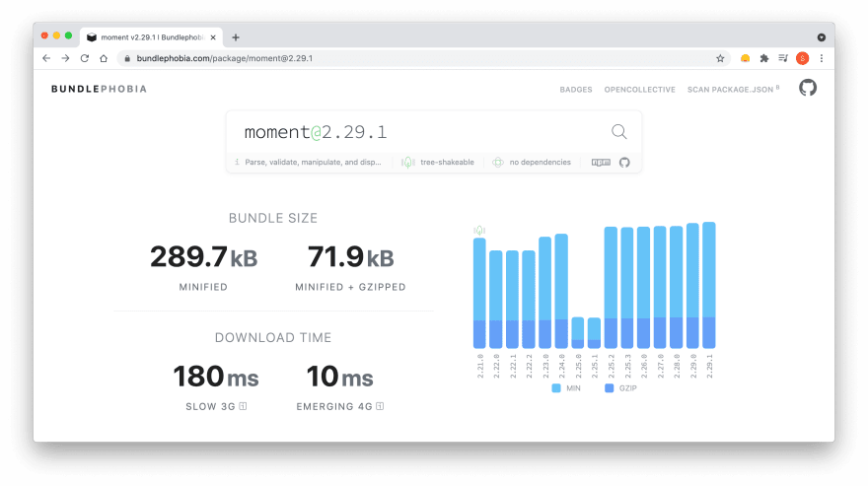Open the GitHub icon in site header
The image size is (868, 486).
point(808,88)
